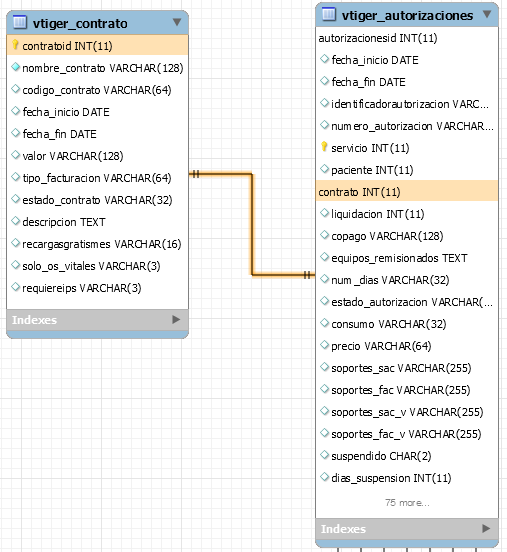This screenshot has height=552, width=507.
Task: Show the '75 more...' hidden columns
Action: (407, 503)
